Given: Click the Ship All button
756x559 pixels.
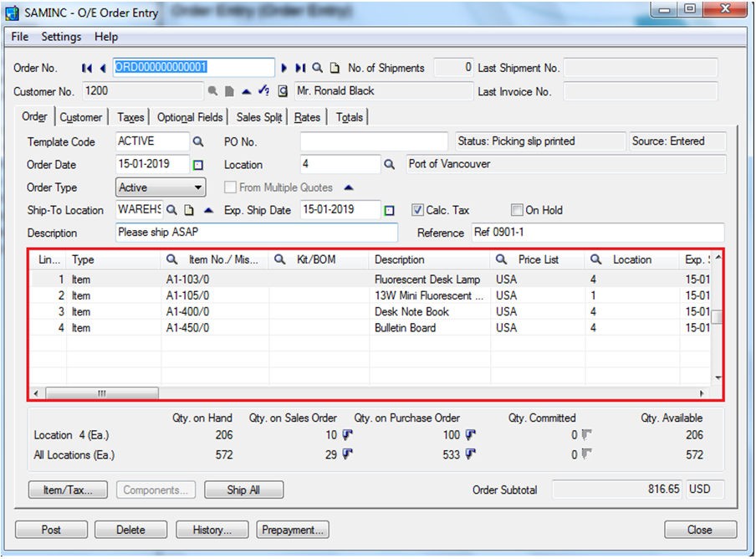Looking at the screenshot, I should pyautogui.click(x=243, y=490).
